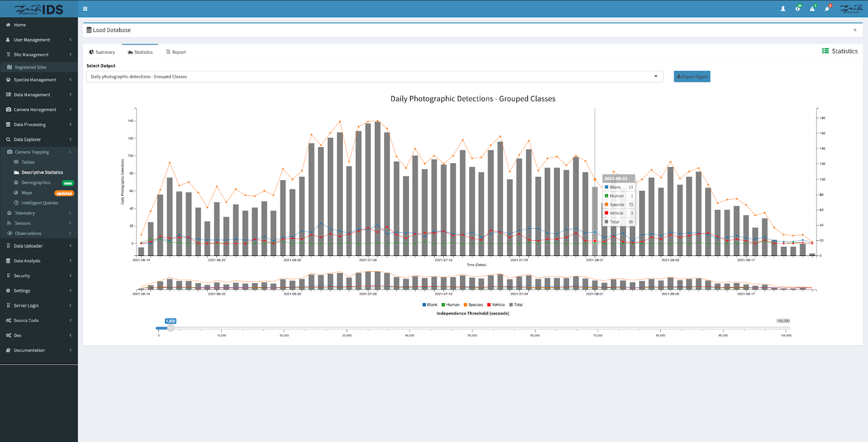Expand Load Database panel plus icon
868x442 pixels.
855,30
